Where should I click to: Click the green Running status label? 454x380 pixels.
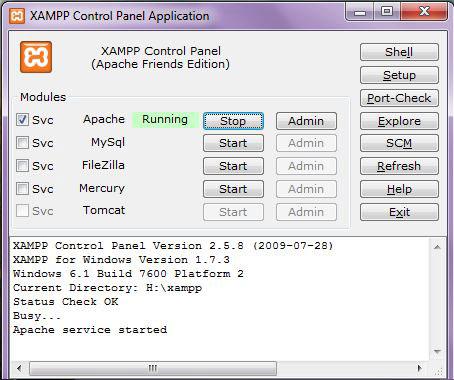pos(165,120)
